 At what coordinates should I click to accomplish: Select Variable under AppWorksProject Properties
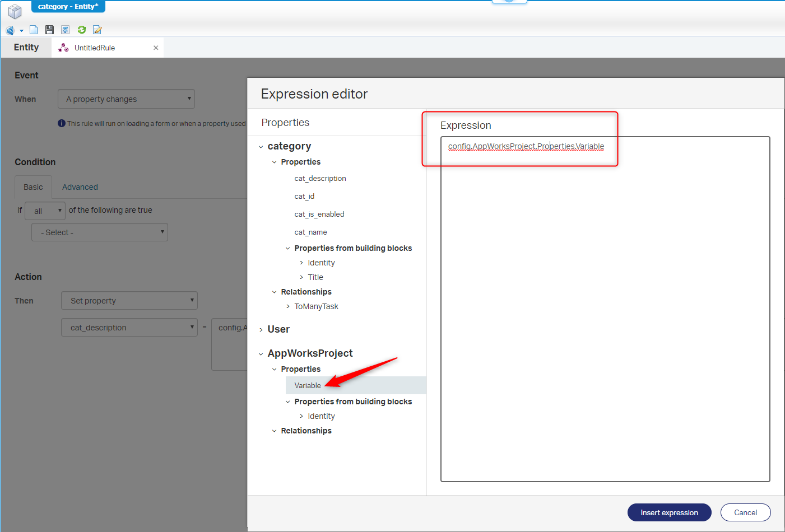coord(308,385)
